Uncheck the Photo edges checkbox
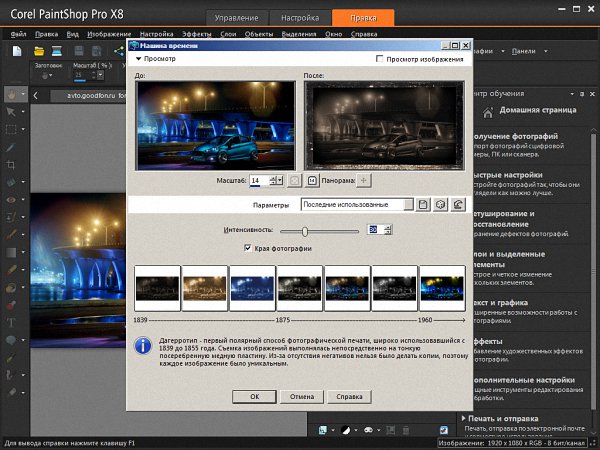Image resolution: width=600 pixels, height=450 pixels. pyautogui.click(x=248, y=248)
